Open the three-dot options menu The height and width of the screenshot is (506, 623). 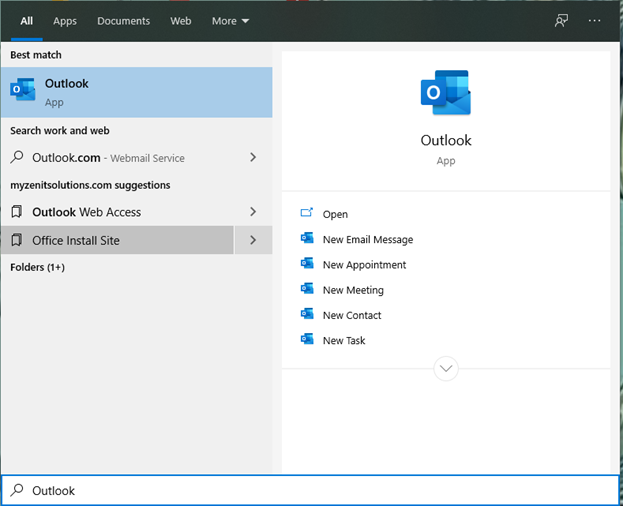595,21
